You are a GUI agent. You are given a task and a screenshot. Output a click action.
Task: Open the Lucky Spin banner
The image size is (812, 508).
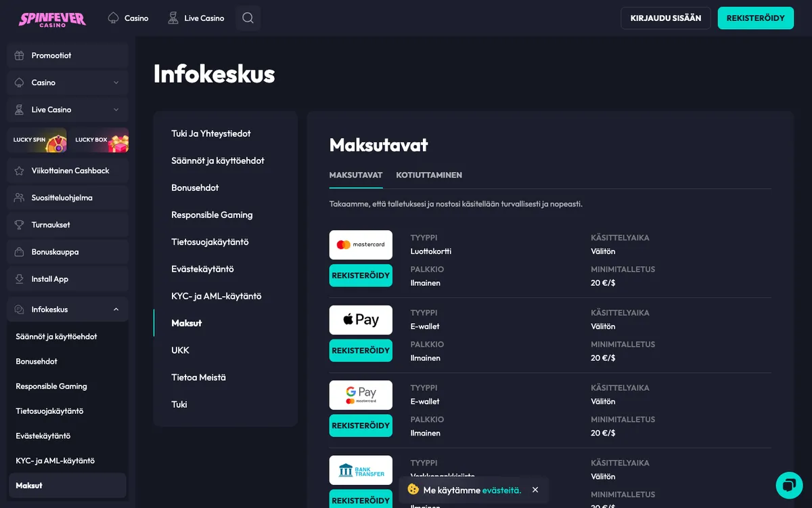[37, 140]
